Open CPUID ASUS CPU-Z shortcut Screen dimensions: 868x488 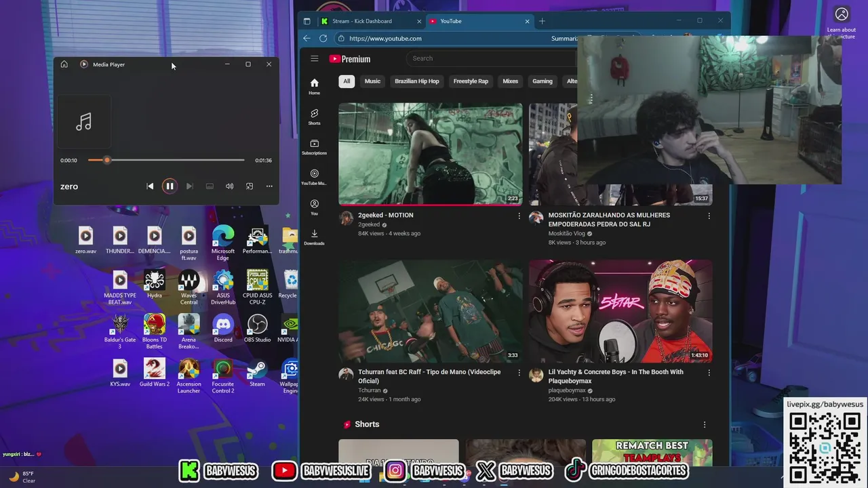pos(257,288)
